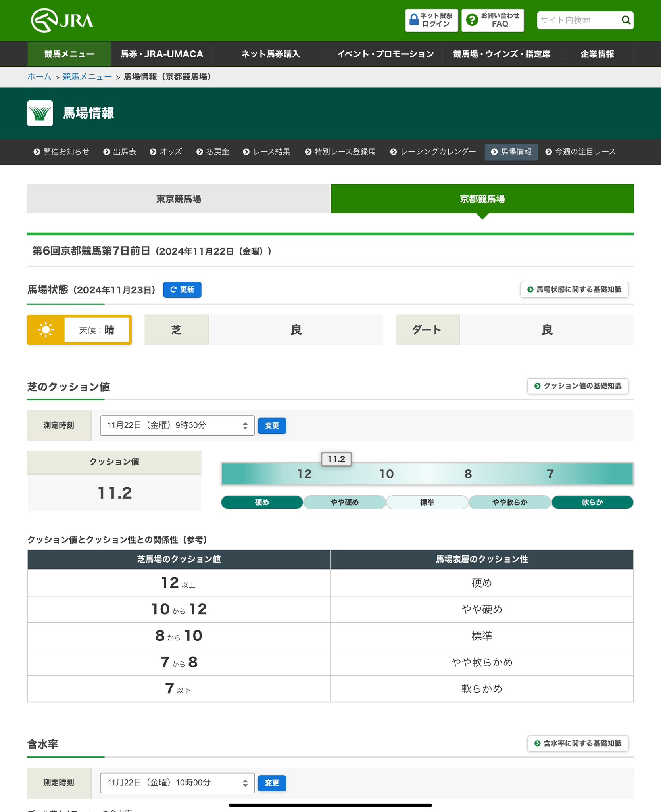Click the 芝馬場のクッション値 column header

(179, 559)
